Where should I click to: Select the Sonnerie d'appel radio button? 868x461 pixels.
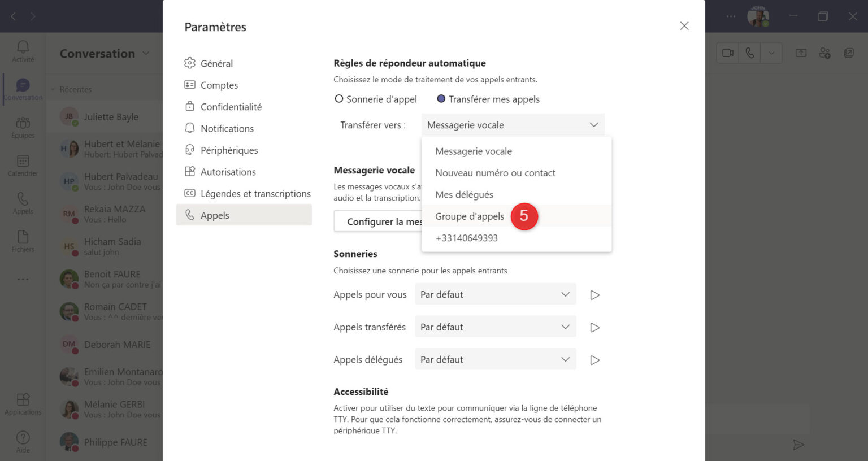338,98
